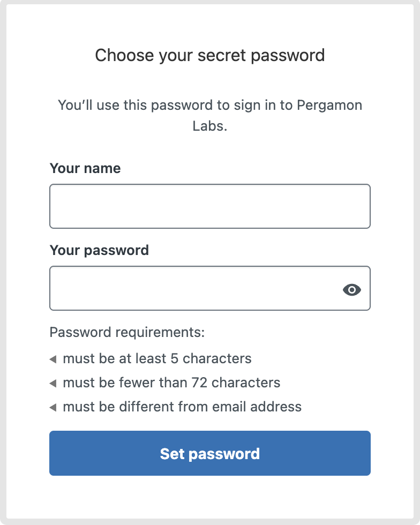Click the 'Your name' field label
Screen dimensions: 420x525
85,168
